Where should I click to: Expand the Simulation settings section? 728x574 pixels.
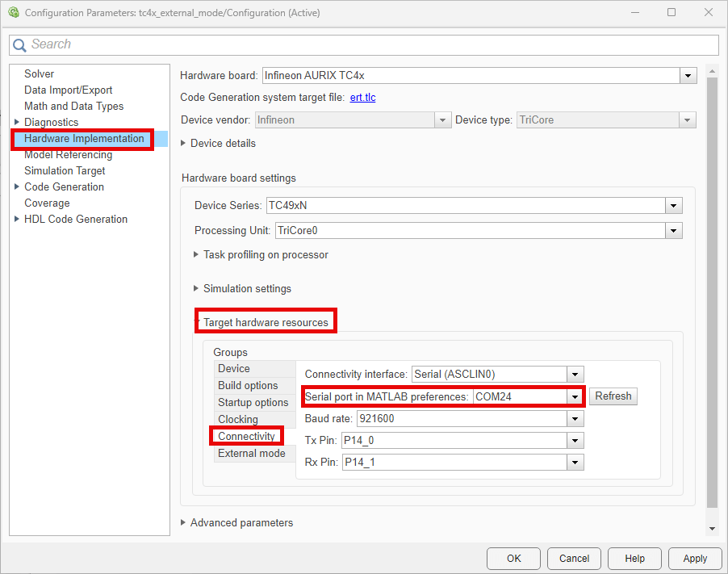tap(196, 289)
